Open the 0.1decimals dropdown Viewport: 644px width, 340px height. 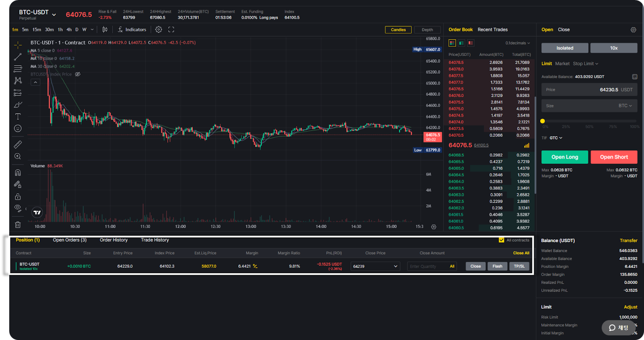(518, 43)
